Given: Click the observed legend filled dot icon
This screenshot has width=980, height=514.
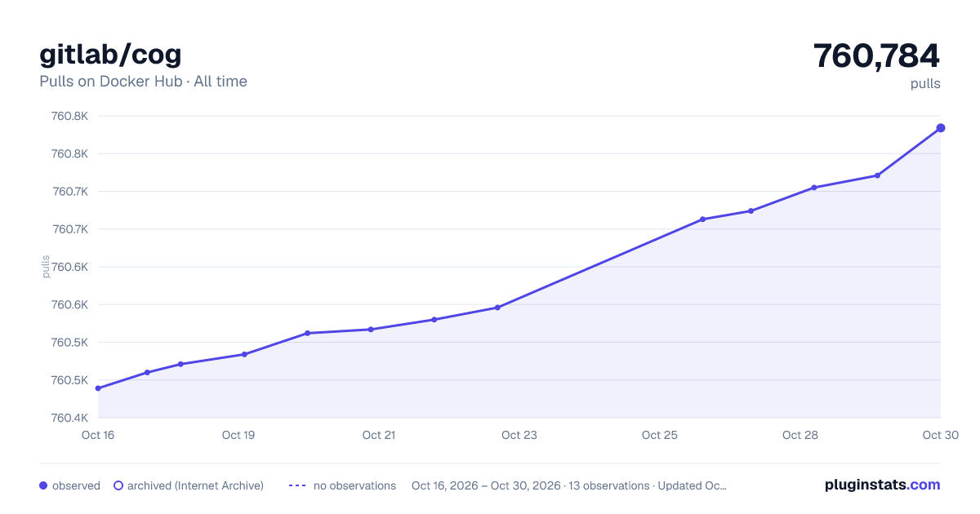Looking at the screenshot, I should 43,485.
